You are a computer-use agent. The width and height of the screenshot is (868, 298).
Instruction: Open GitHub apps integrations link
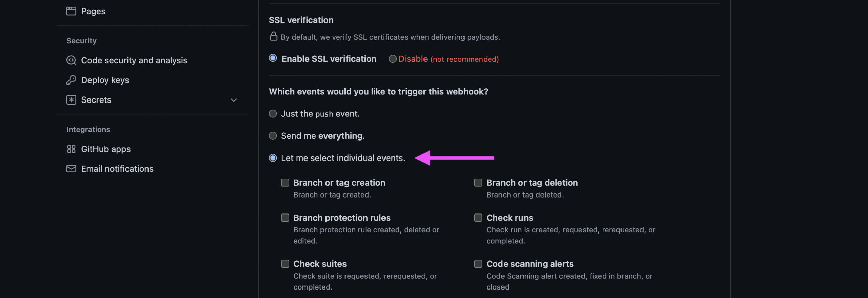point(106,149)
